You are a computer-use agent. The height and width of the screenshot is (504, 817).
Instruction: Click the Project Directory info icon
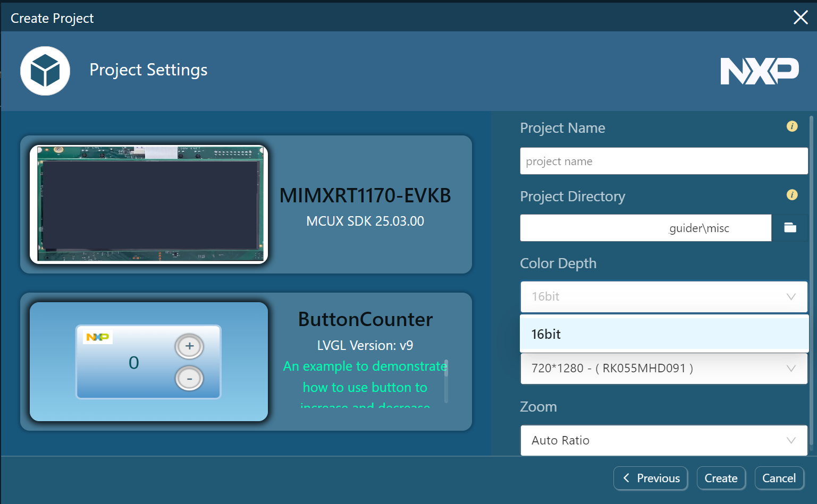pos(792,195)
